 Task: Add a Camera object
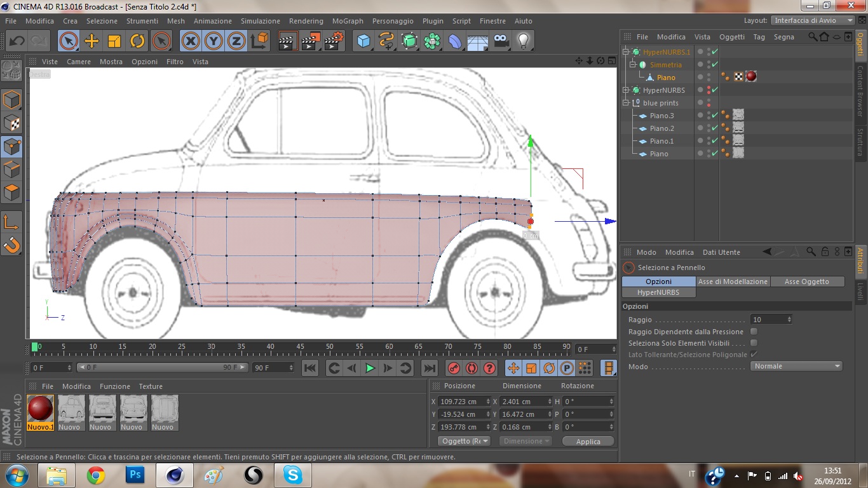pos(501,41)
